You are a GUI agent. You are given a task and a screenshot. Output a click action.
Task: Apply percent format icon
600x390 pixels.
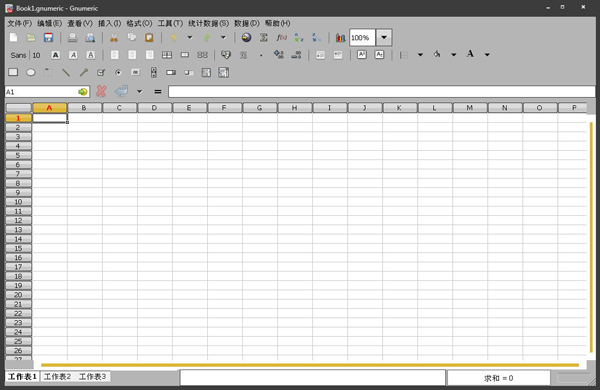(x=243, y=55)
